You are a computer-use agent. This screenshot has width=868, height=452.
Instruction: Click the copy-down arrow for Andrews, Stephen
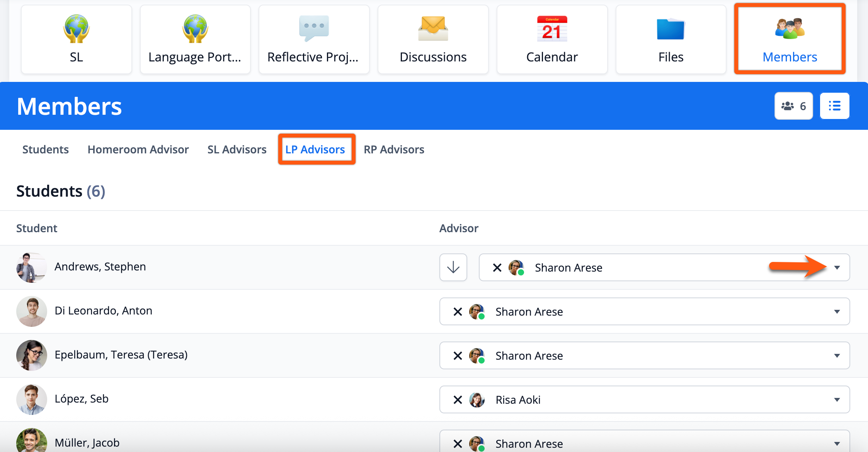pos(453,267)
